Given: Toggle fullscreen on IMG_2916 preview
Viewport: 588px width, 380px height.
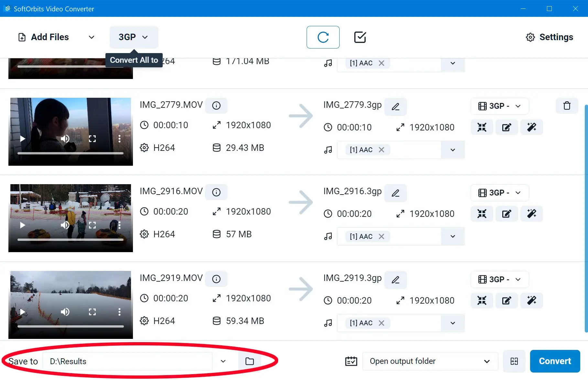Looking at the screenshot, I should coord(93,225).
